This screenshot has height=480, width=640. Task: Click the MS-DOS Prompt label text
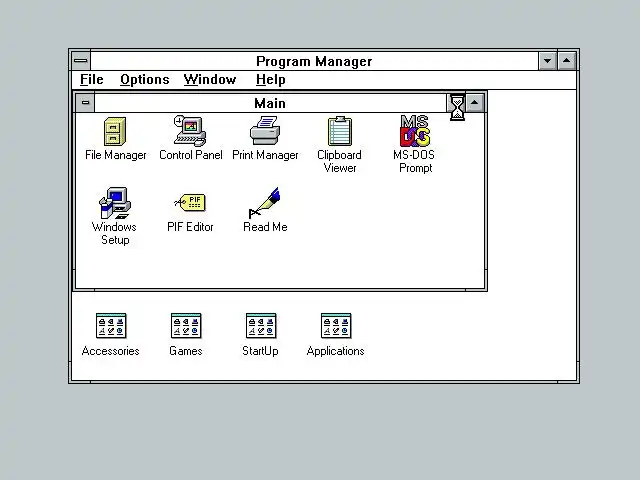tap(414, 161)
